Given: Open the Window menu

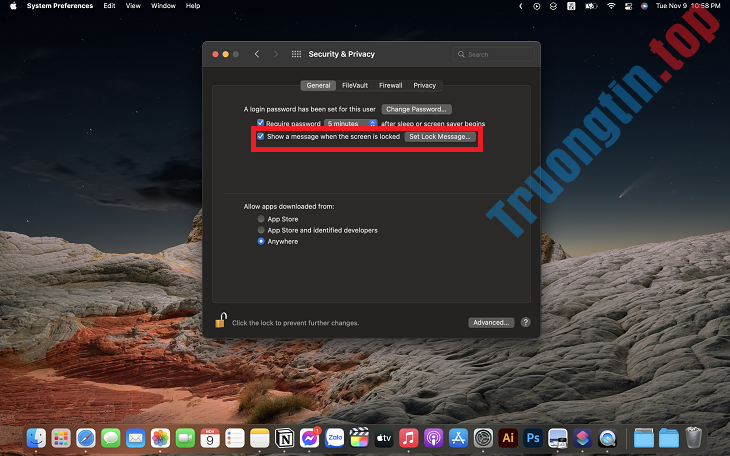Looking at the screenshot, I should [x=163, y=6].
